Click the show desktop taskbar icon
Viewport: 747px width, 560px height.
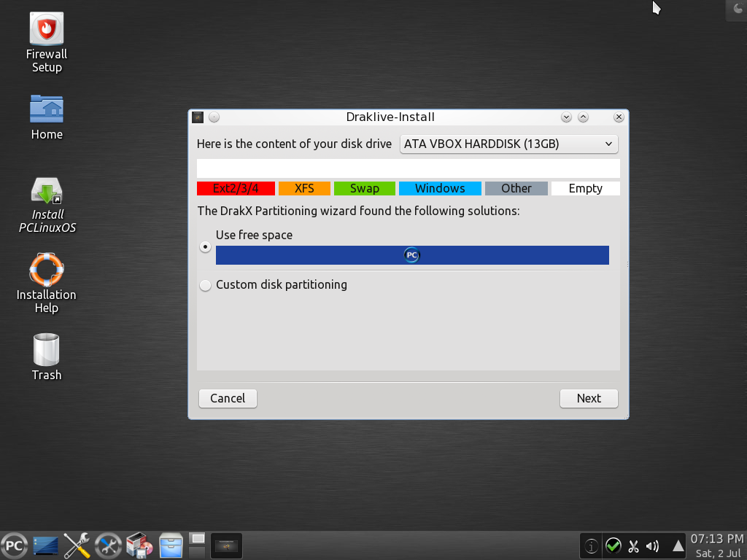tap(46, 545)
